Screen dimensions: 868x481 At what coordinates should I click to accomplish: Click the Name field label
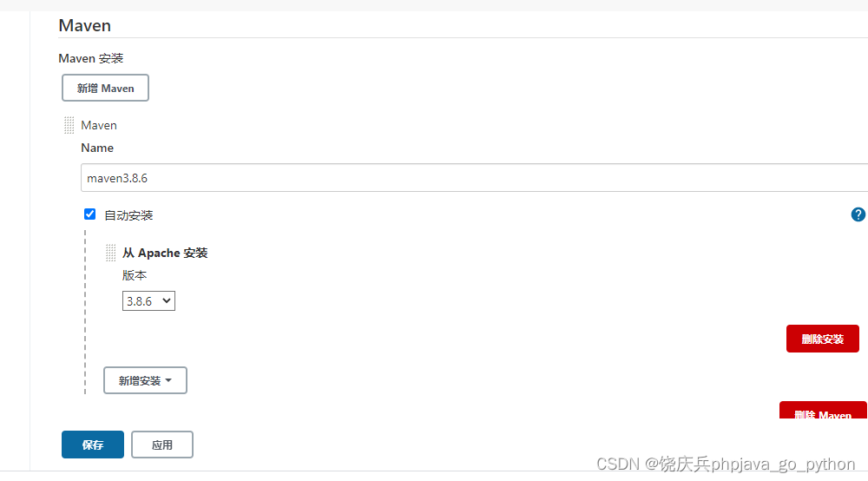click(97, 148)
